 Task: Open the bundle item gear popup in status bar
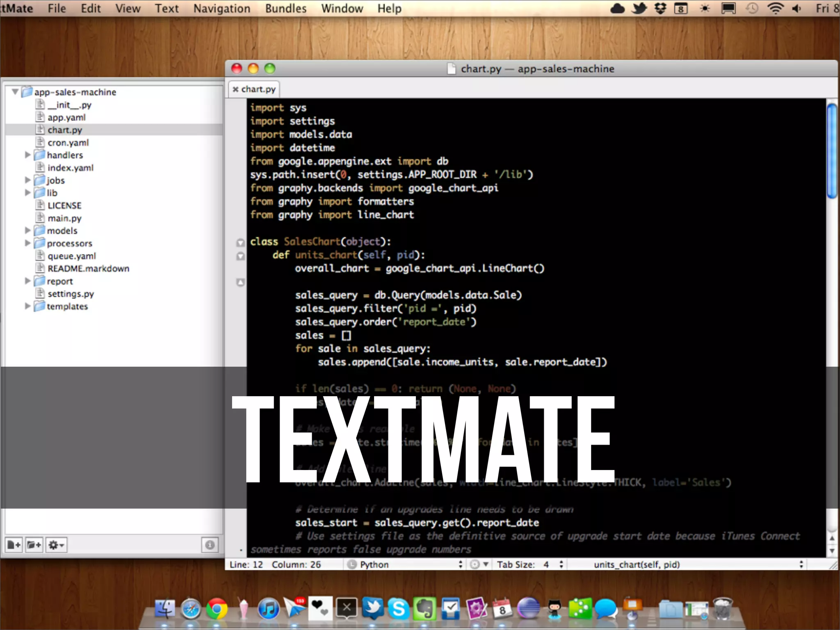tap(479, 564)
